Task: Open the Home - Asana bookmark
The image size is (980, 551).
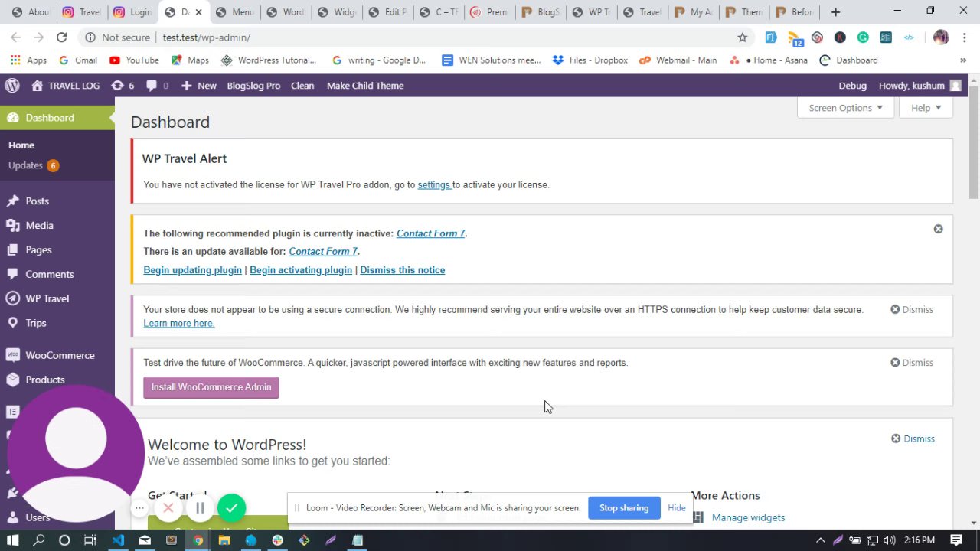Action: click(x=769, y=60)
